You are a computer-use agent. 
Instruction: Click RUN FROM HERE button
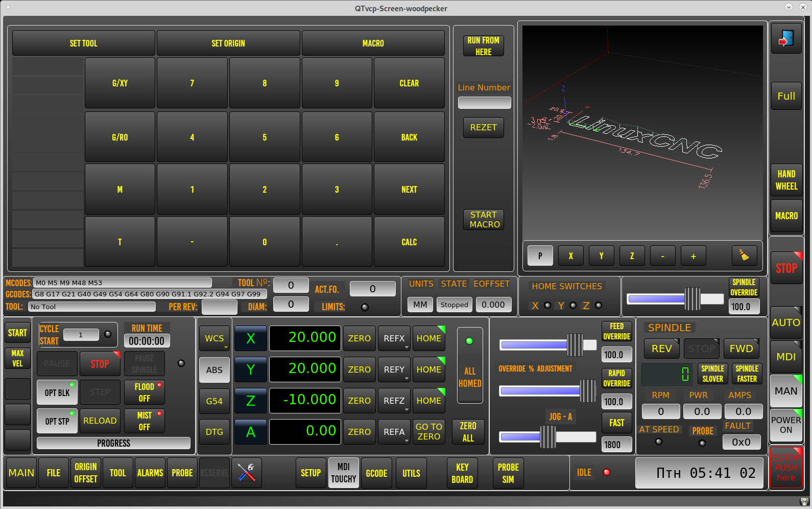click(x=484, y=46)
